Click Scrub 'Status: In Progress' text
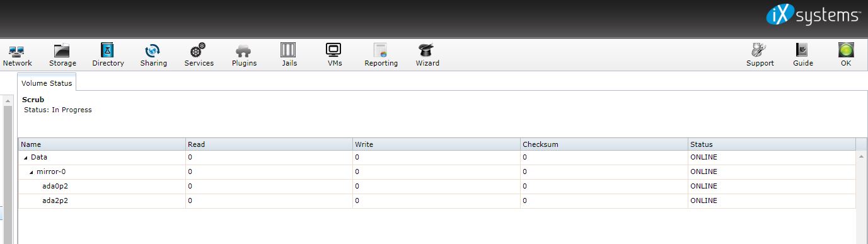This screenshot has width=868, height=244. tap(58, 110)
